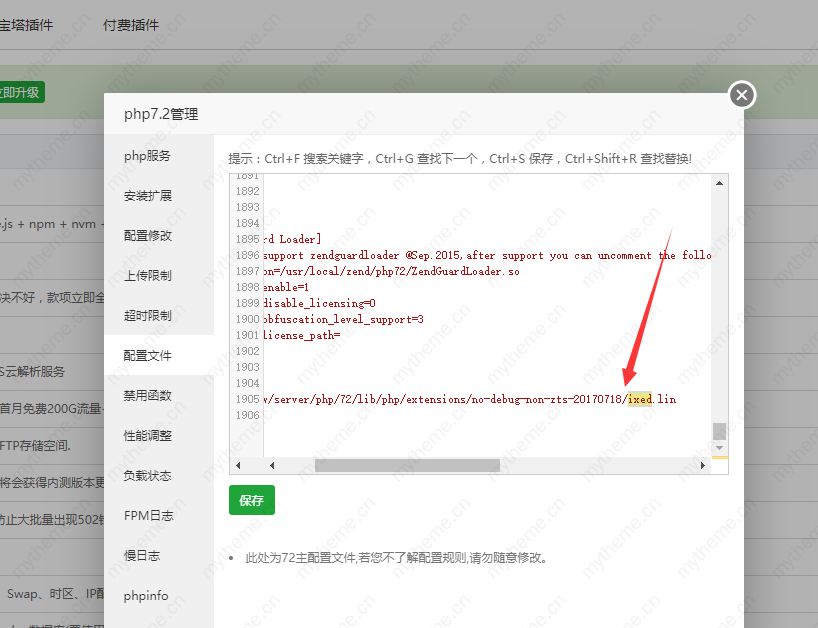The width and height of the screenshot is (818, 628).
Task: Select 配置修改 in the sidebar
Action: [147, 236]
